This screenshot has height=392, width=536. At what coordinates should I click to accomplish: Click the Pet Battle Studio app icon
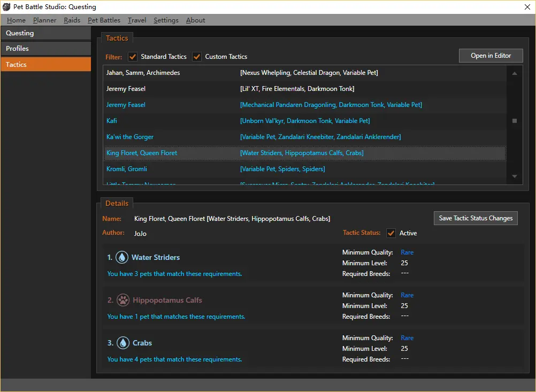pyautogui.click(x=6, y=7)
